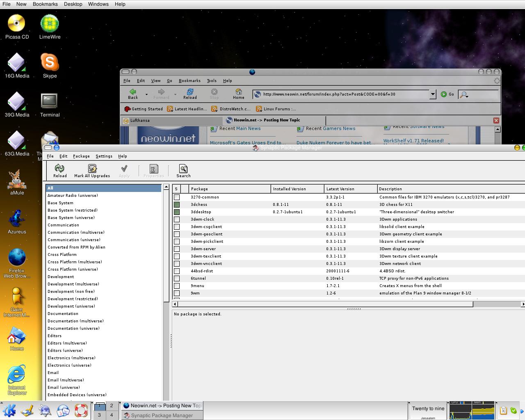Click the Home icon in the browser toolbar
Viewport: 525px width, 420px height.
(238, 94)
